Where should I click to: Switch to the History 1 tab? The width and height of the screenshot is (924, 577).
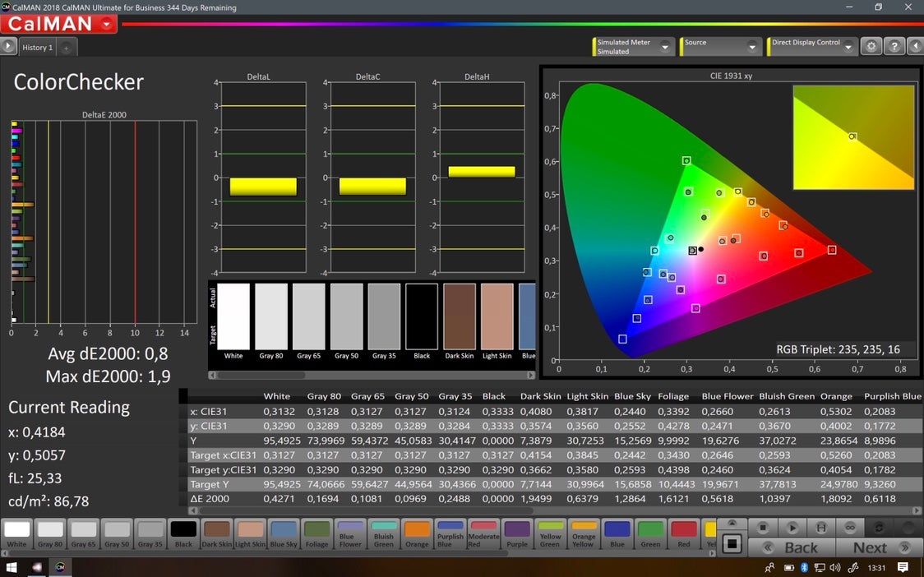[x=38, y=48]
